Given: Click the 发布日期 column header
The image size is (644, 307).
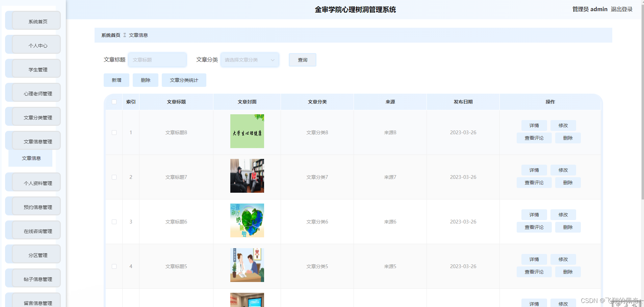Looking at the screenshot, I should (x=463, y=102).
